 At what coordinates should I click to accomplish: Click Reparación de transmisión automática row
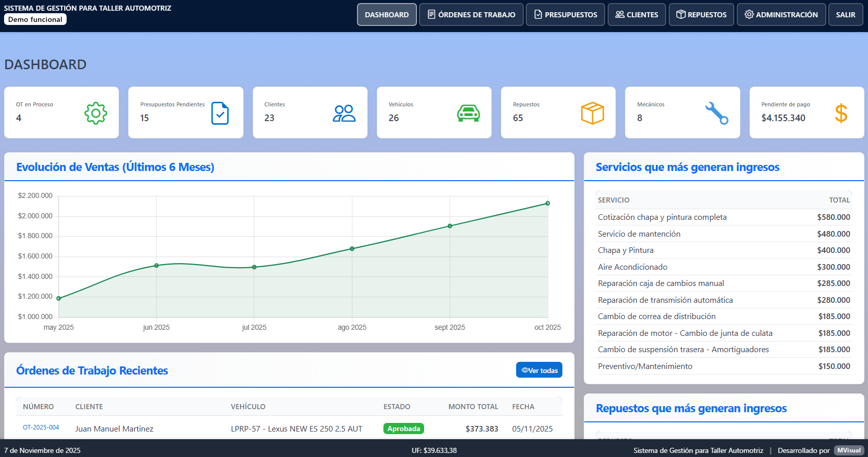[x=724, y=300]
